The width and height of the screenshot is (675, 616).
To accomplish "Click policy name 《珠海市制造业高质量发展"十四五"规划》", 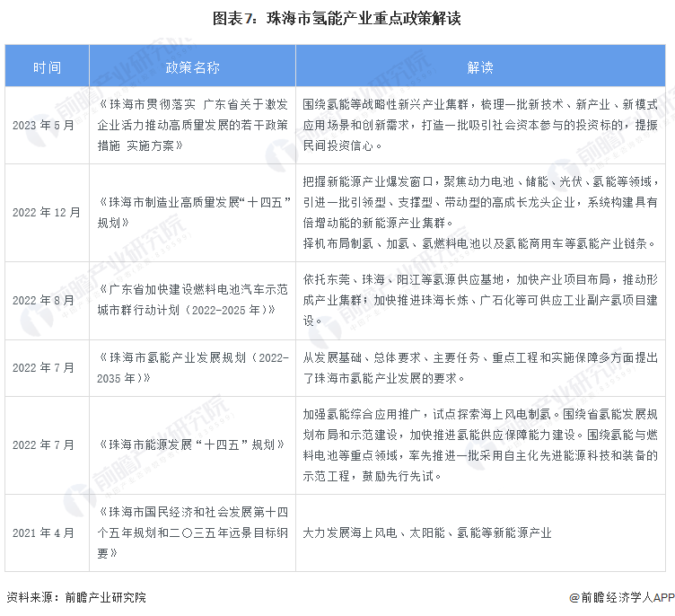I will (192, 213).
